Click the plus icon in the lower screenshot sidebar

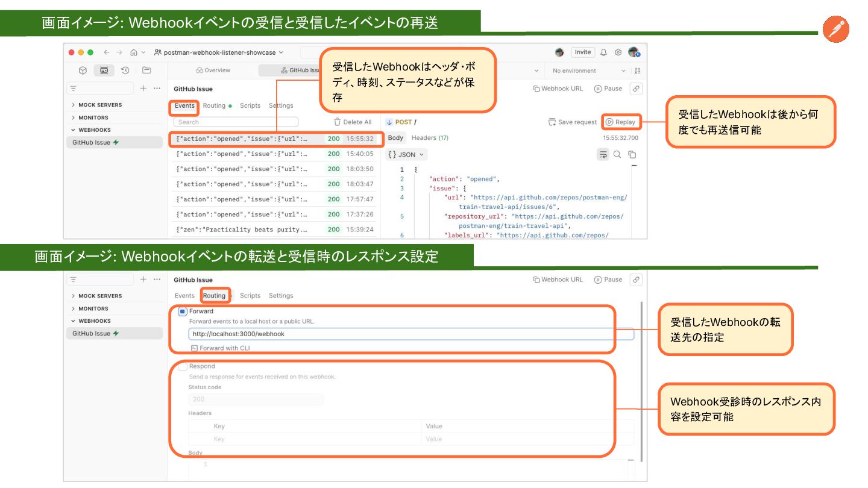[x=143, y=280]
